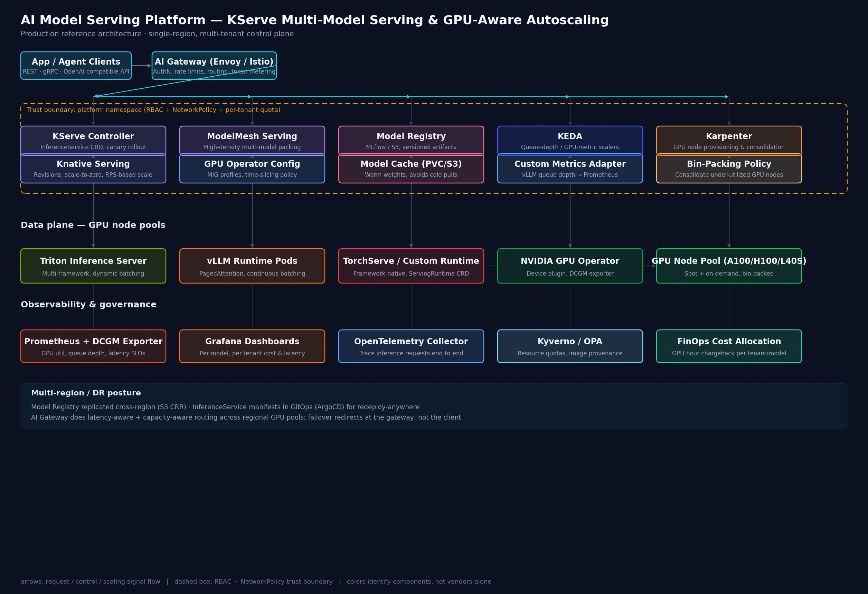868x594 pixels.
Task: Select the Knative Serving node
Action: point(93,169)
